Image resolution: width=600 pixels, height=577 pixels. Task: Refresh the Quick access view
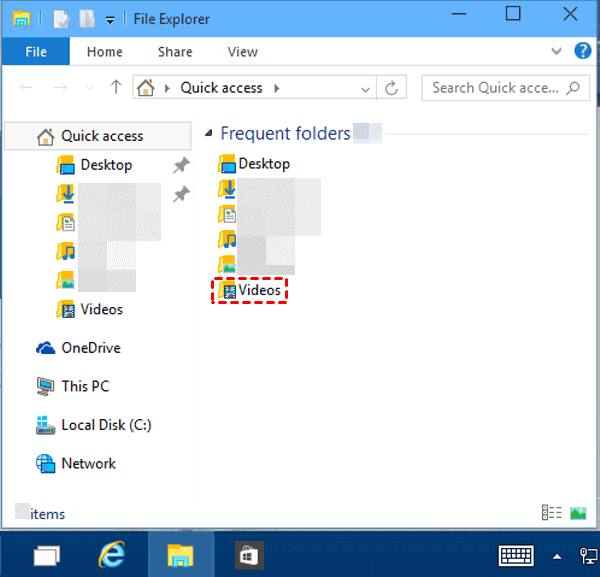pyautogui.click(x=391, y=88)
